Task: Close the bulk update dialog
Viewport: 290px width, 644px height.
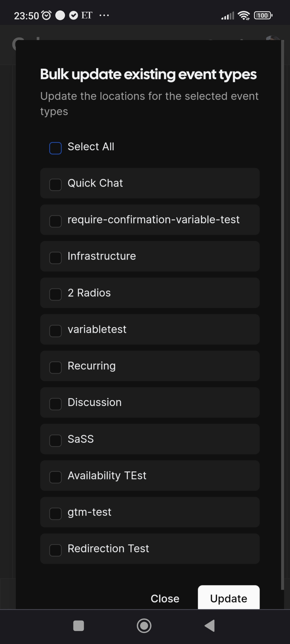Action: (165, 599)
